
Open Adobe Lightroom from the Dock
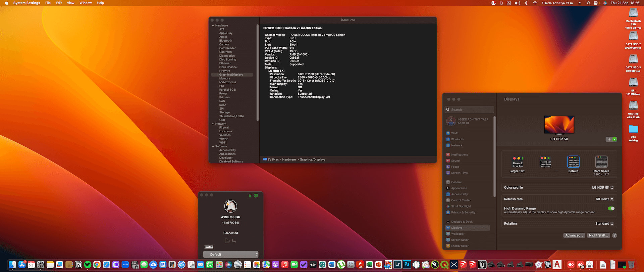tap(397, 265)
